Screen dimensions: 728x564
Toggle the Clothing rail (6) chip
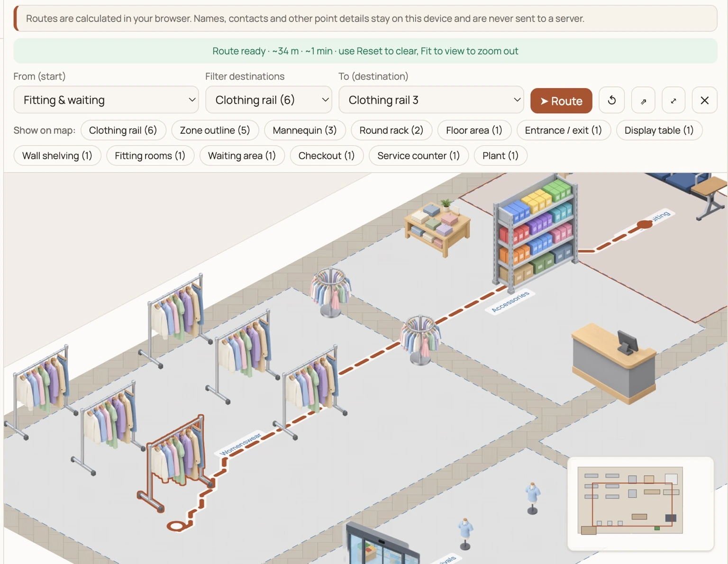[123, 130]
